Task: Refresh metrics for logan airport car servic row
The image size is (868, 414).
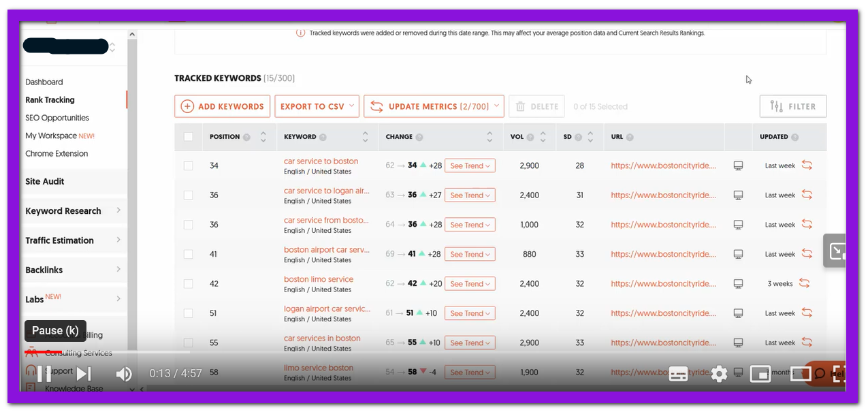Action: click(x=807, y=313)
